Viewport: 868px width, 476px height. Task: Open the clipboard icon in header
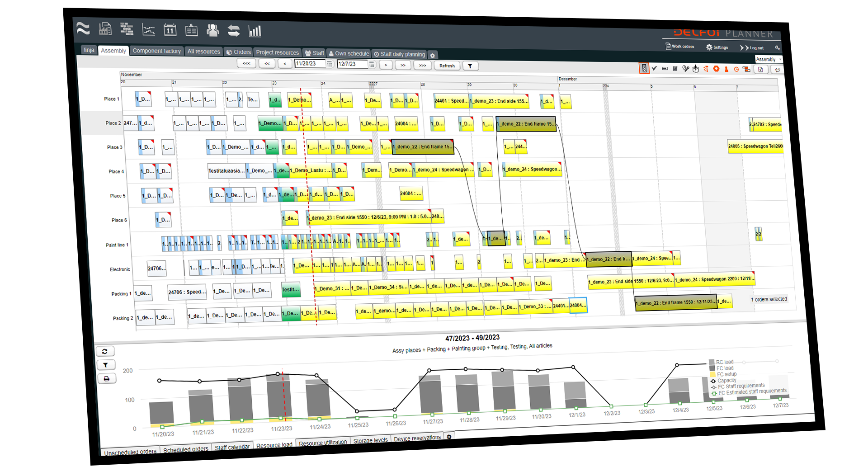click(x=191, y=30)
